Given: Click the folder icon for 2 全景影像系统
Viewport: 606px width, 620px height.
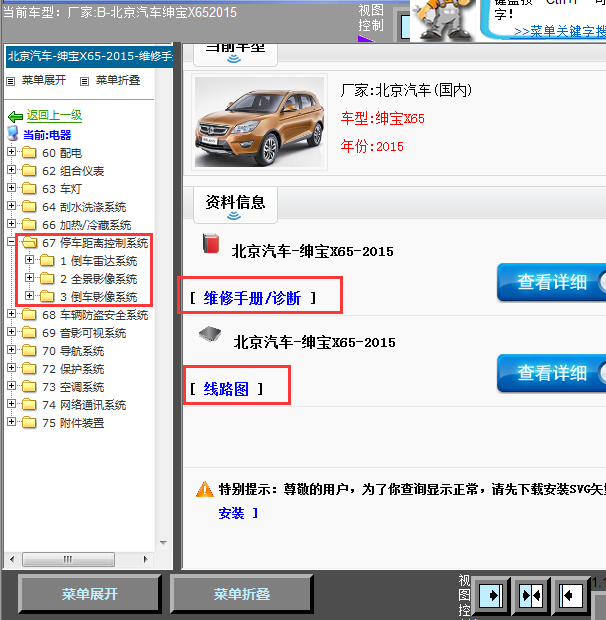Looking at the screenshot, I should [x=47, y=278].
